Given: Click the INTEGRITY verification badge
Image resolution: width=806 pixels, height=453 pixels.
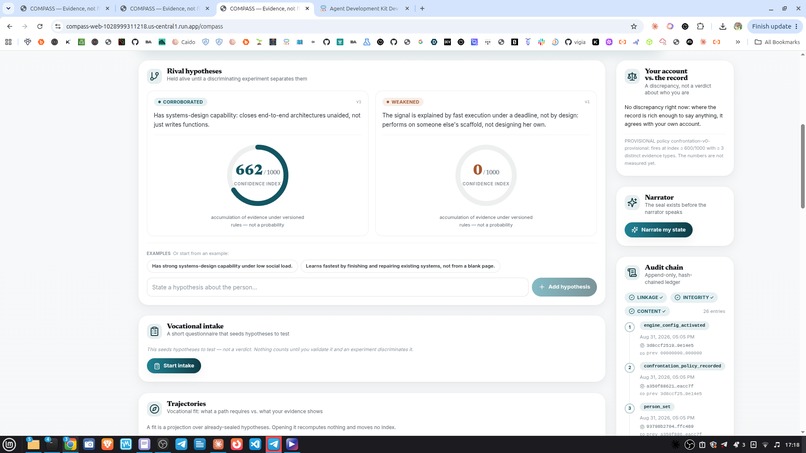Looking at the screenshot, I should pos(693,297).
